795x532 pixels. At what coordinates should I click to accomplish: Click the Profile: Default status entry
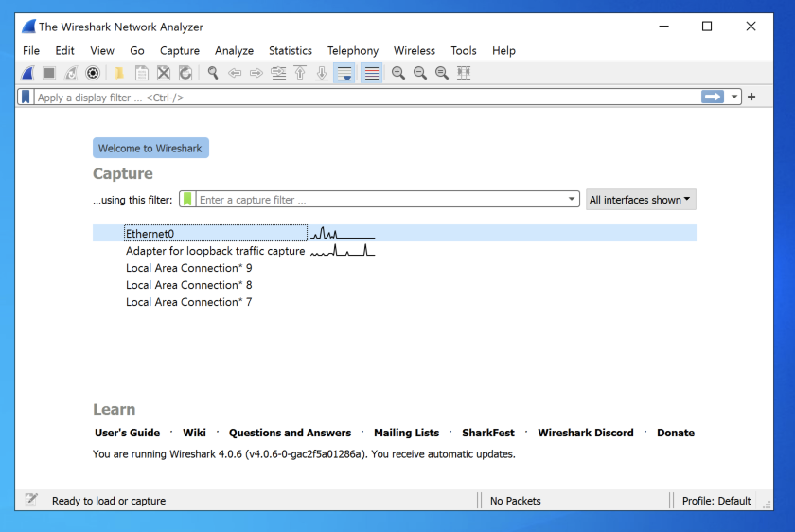(x=715, y=501)
